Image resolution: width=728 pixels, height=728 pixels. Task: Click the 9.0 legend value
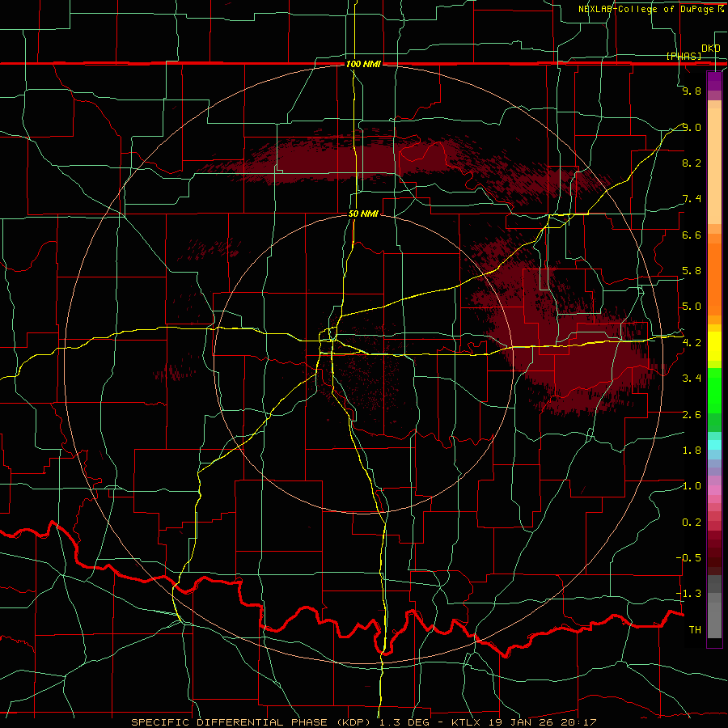tap(692, 127)
